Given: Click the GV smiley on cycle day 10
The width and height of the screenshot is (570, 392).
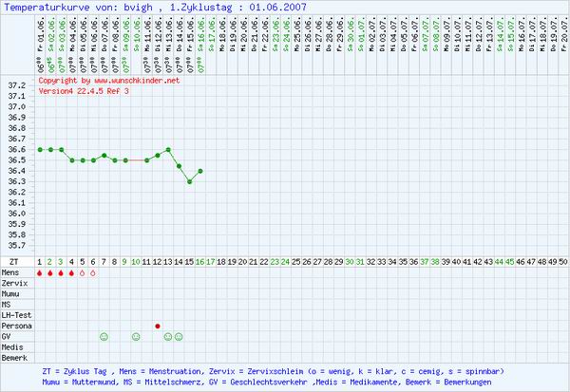Looking at the screenshot, I should click(x=136, y=337).
